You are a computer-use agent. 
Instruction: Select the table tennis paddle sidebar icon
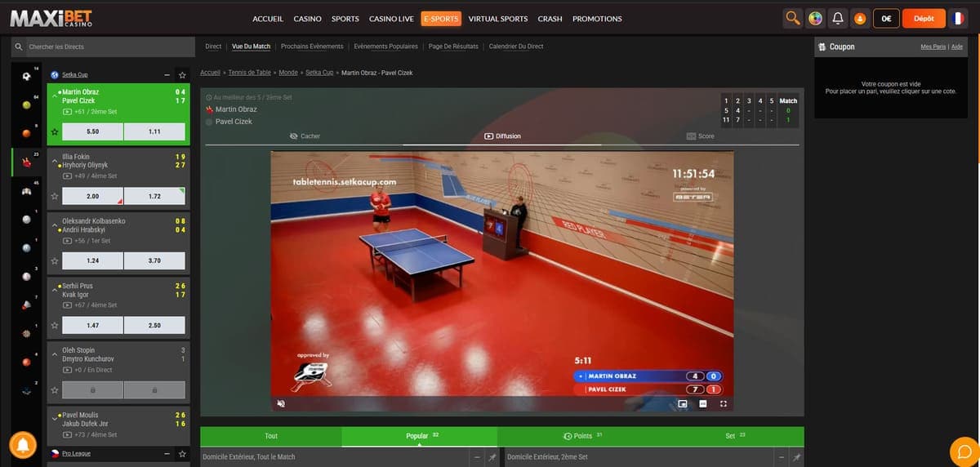[x=27, y=162]
